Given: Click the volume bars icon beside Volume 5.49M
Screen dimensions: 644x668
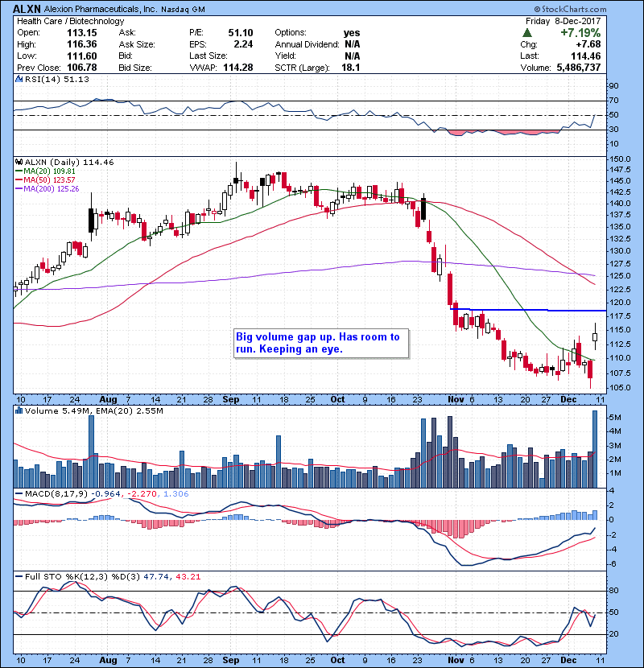Looking at the screenshot, I should click(19, 410).
